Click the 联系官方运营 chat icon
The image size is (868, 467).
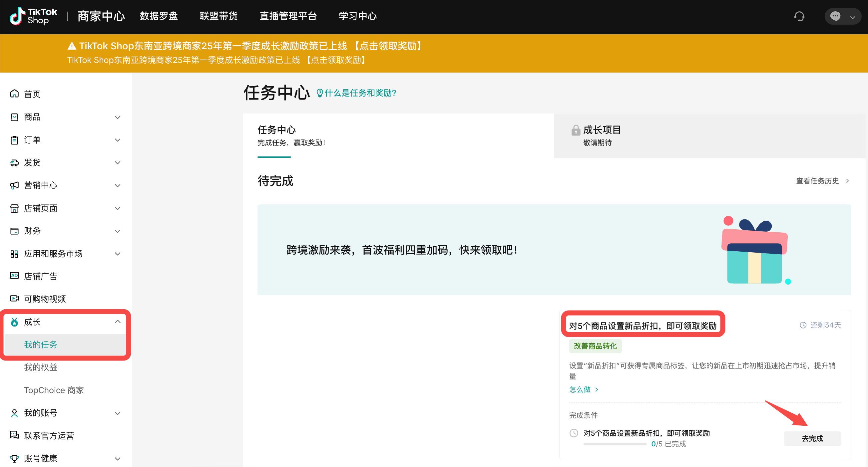coord(14,435)
